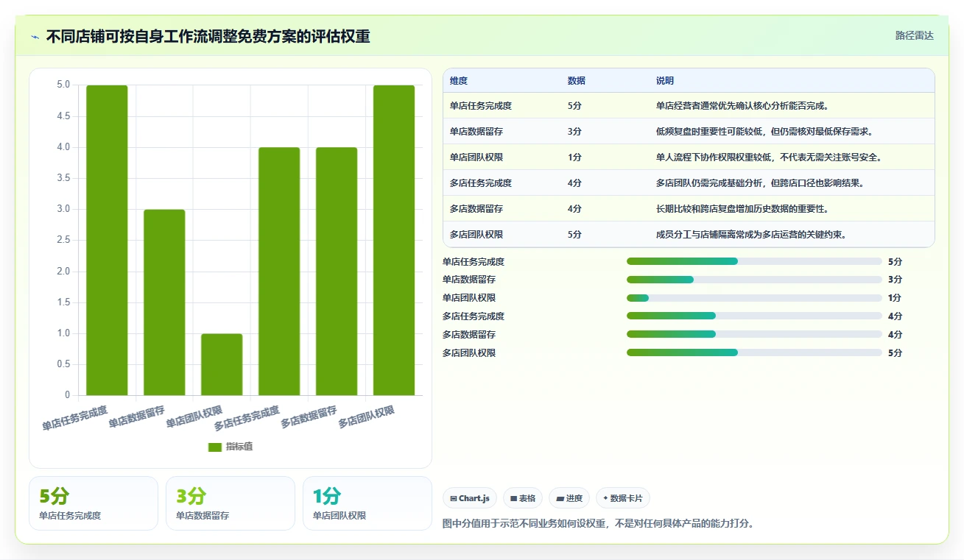The image size is (964, 560).
Task: Click the 指标值 legend label
Action: [x=239, y=447]
